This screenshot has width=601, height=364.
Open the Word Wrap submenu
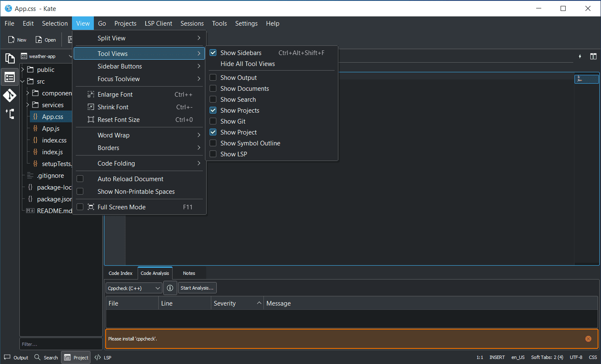[x=139, y=135]
